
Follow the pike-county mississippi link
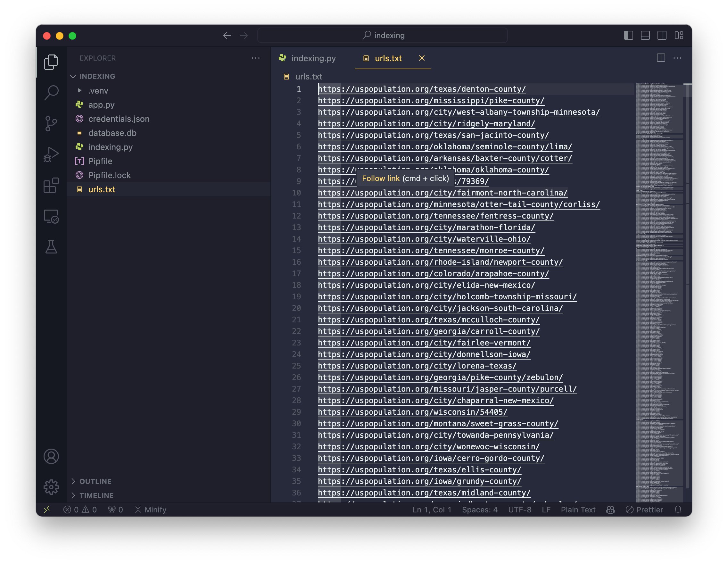(x=431, y=101)
